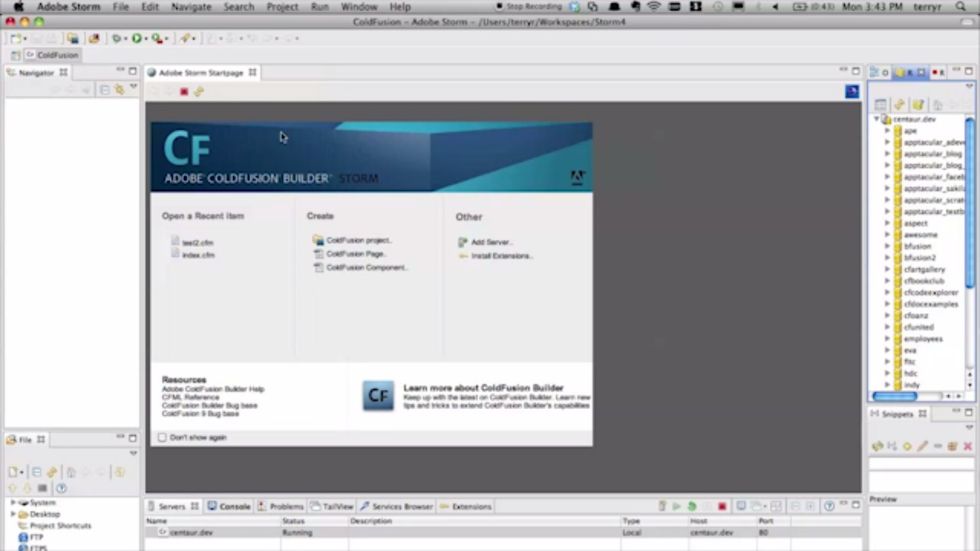Screen dimensions: 980x551
Task: Click the pencil edit icon in Snippets
Action: pyautogui.click(x=922, y=446)
